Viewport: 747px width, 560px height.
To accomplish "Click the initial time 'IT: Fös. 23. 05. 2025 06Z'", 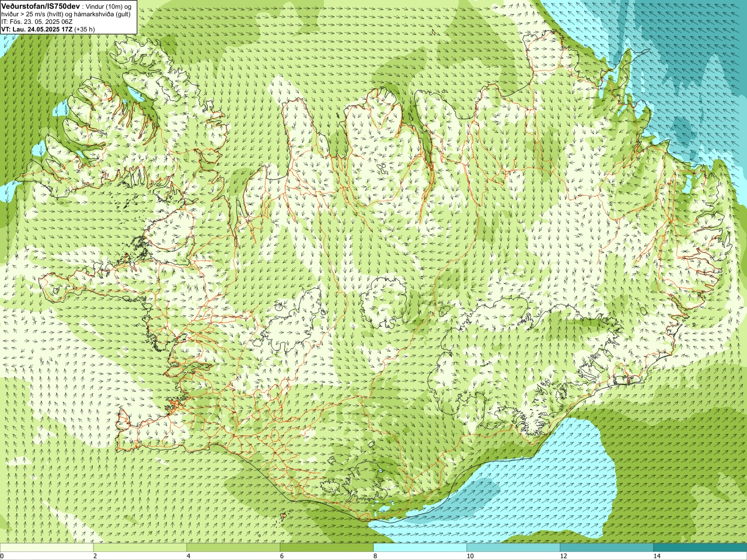I will [x=37, y=22].
